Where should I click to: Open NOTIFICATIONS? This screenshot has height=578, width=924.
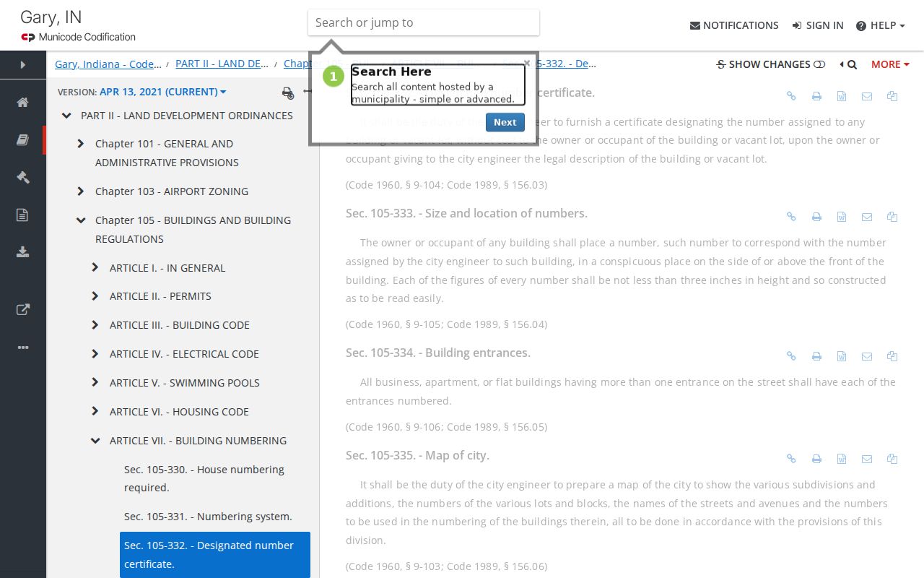click(734, 25)
